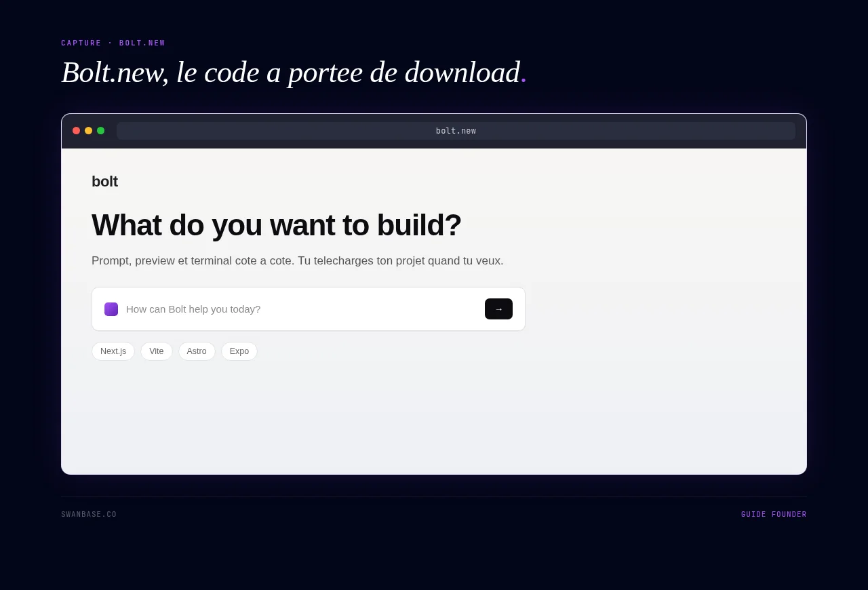Select the Next.js starter chip
The image size is (868, 590).
(113, 351)
